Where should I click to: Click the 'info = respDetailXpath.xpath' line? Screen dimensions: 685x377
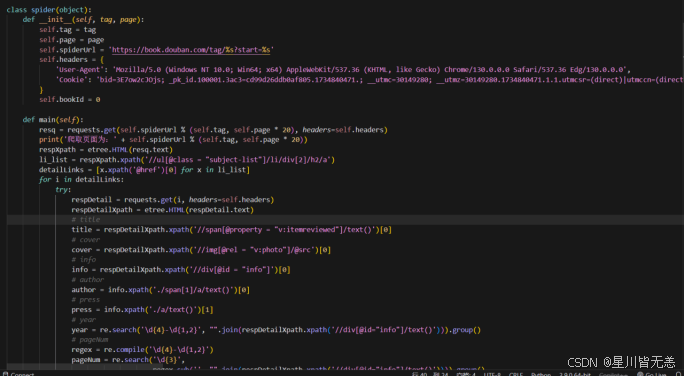[x=181, y=270]
